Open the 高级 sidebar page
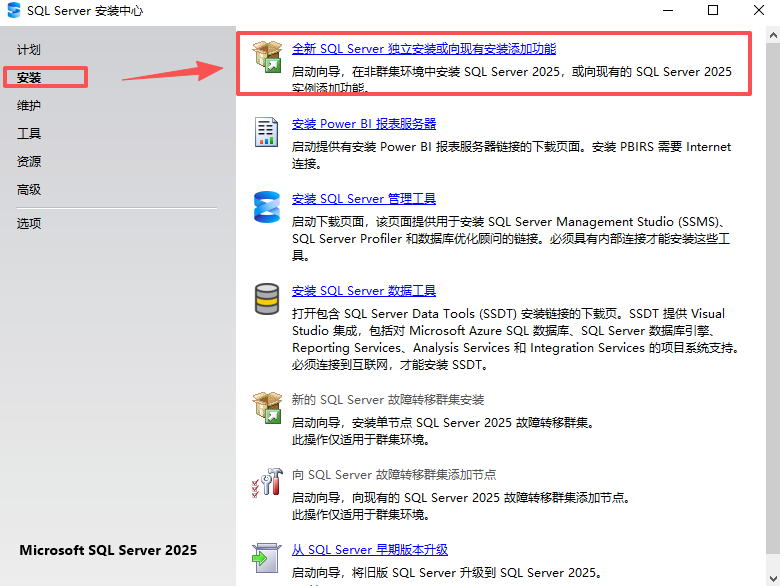The height and width of the screenshot is (586, 780). [29, 189]
